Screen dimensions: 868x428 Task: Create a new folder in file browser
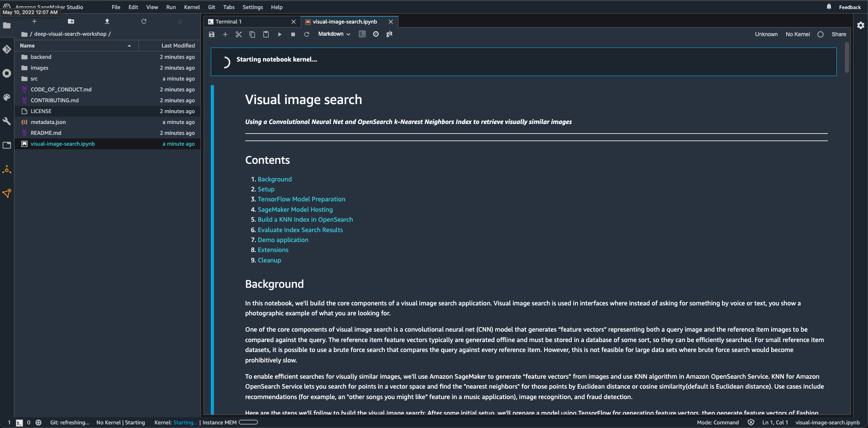coord(71,21)
